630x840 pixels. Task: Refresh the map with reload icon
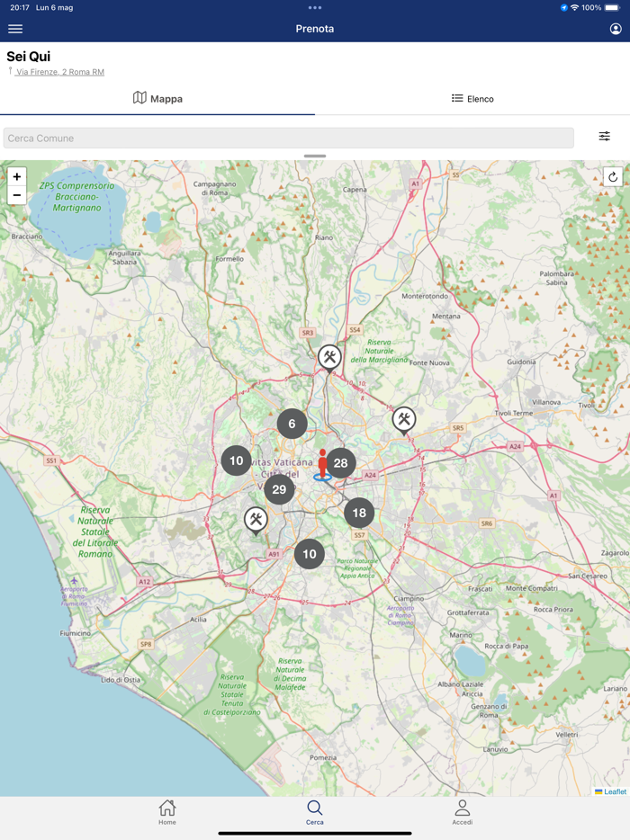click(x=613, y=177)
